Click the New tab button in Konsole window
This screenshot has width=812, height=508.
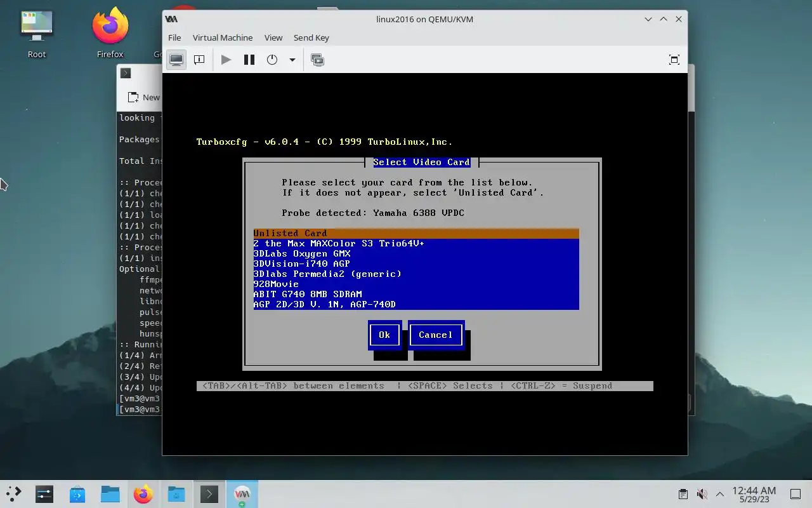click(145, 97)
